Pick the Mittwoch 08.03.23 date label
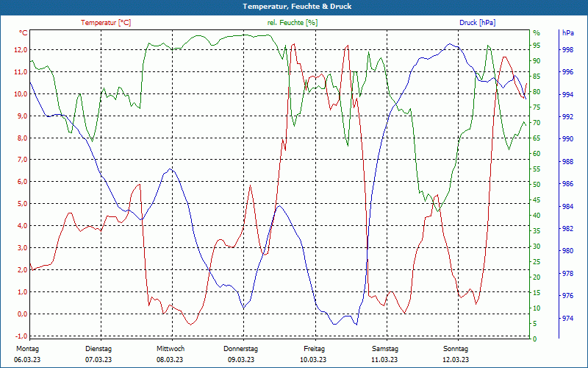 pos(171,354)
